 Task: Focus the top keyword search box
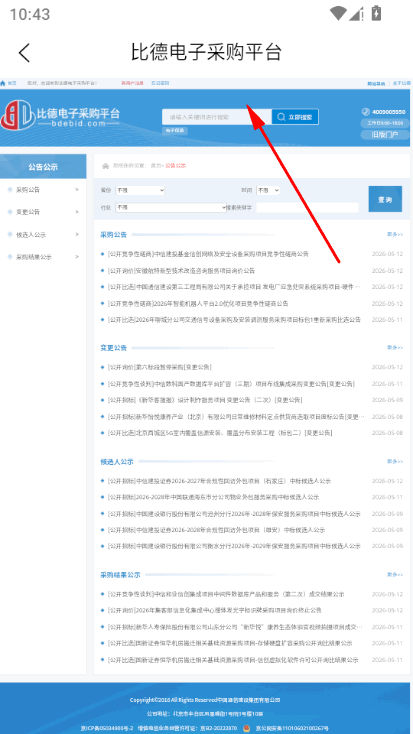point(217,117)
